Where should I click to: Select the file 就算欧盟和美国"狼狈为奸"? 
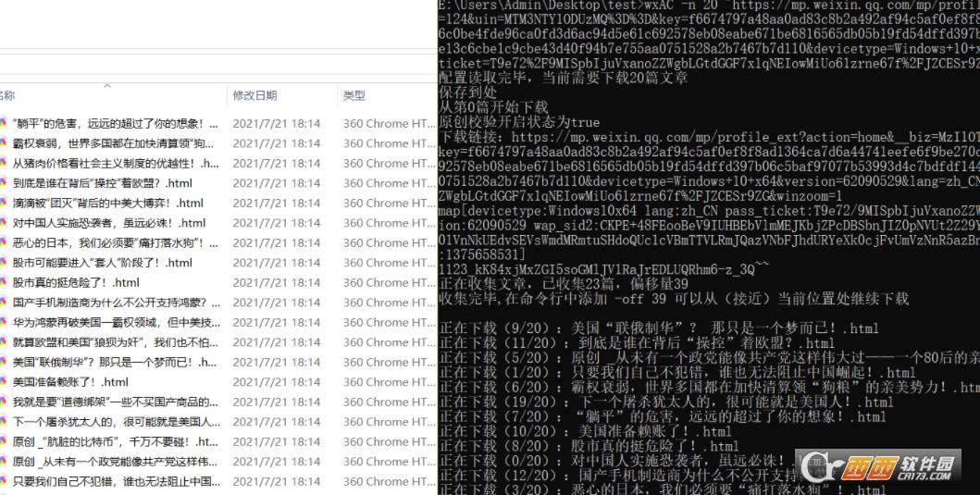(x=116, y=342)
